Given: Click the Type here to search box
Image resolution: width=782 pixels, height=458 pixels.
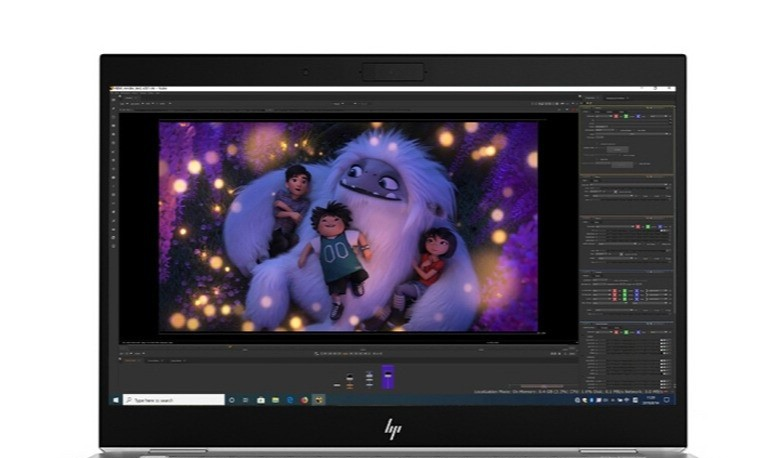Looking at the screenshot, I should pos(174,400).
